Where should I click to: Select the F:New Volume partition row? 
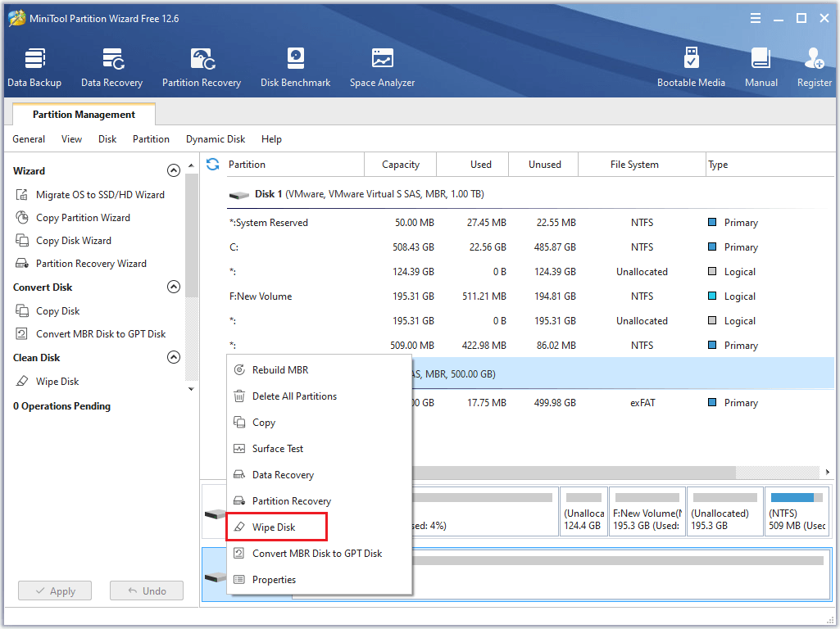tap(529, 296)
